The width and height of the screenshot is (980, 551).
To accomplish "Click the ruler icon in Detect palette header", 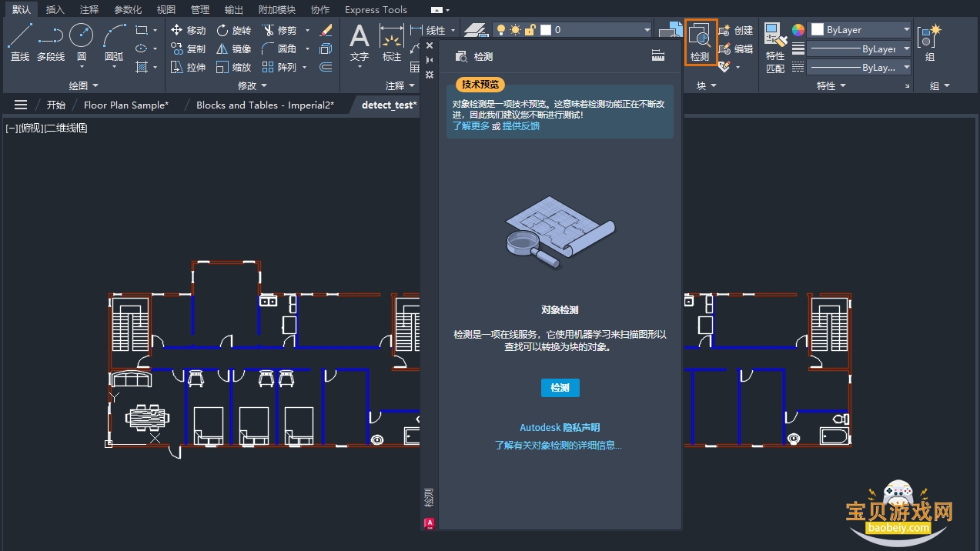I will coord(657,55).
